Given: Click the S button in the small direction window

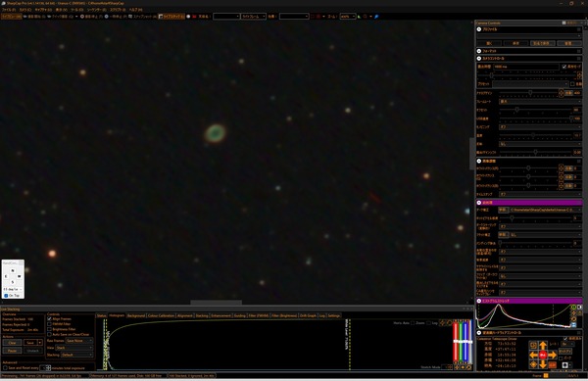Looking at the screenshot, I should click(13, 282).
